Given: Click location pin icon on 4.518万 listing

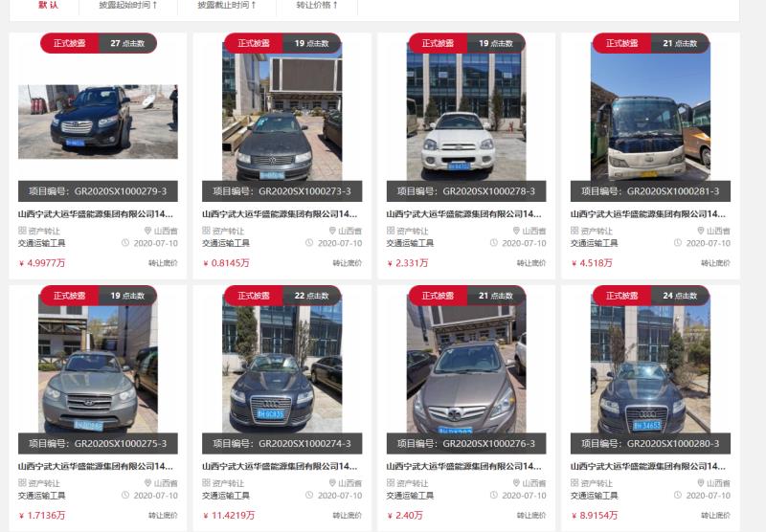Looking at the screenshot, I should pos(700,231).
